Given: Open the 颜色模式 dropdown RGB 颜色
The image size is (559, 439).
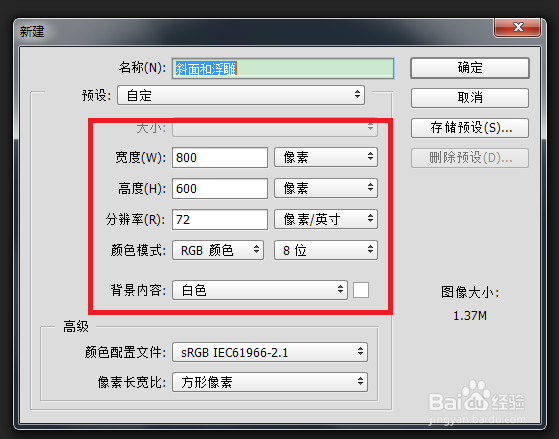Looking at the screenshot, I should tap(218, 250).
